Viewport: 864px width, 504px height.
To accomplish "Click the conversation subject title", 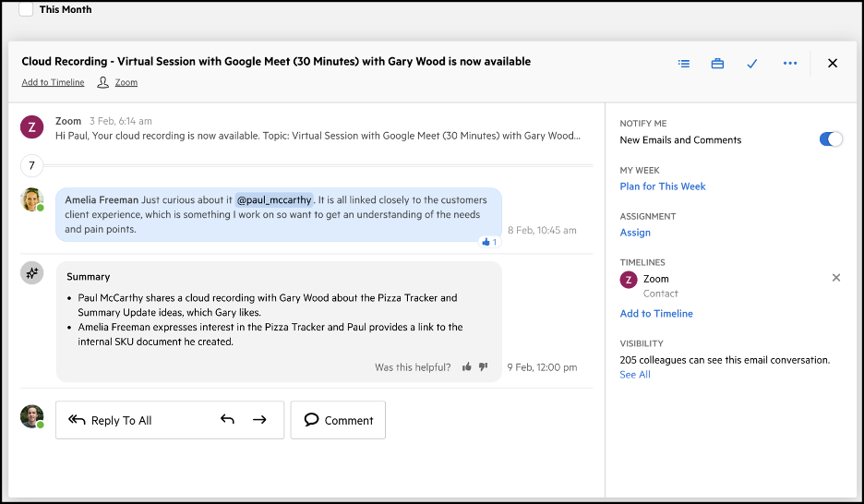I will pyautogui.click(x=276, y=61).
